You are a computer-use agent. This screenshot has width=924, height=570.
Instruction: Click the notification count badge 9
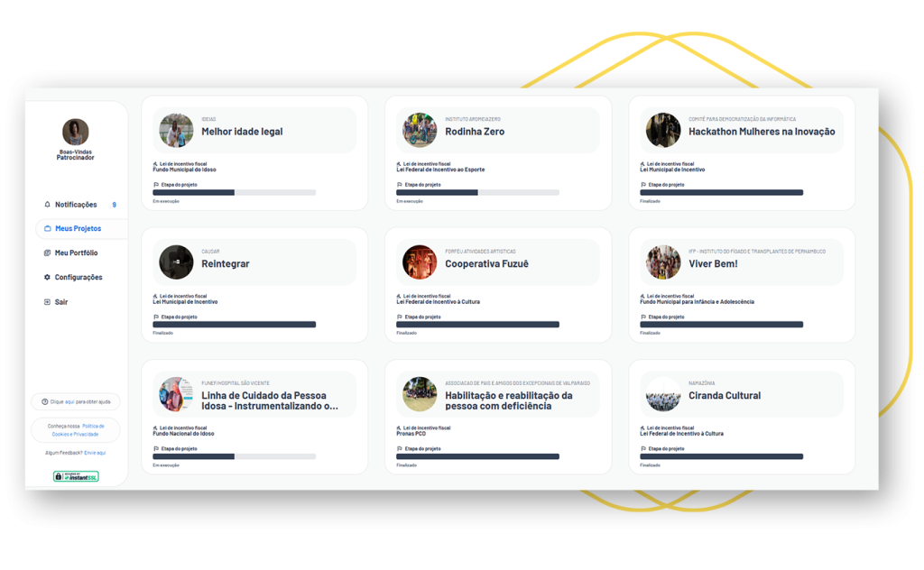115,205
